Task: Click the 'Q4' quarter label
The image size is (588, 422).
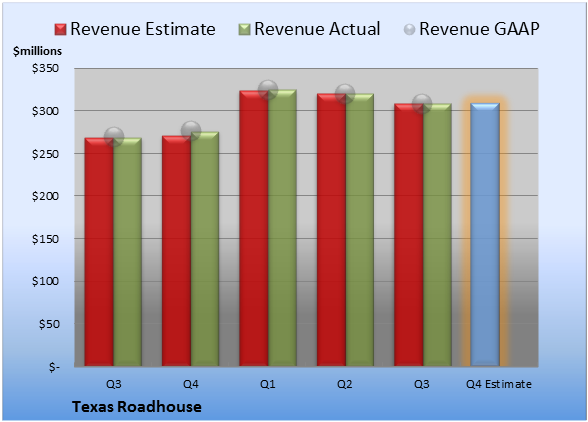Action: [x=190, y=384]
